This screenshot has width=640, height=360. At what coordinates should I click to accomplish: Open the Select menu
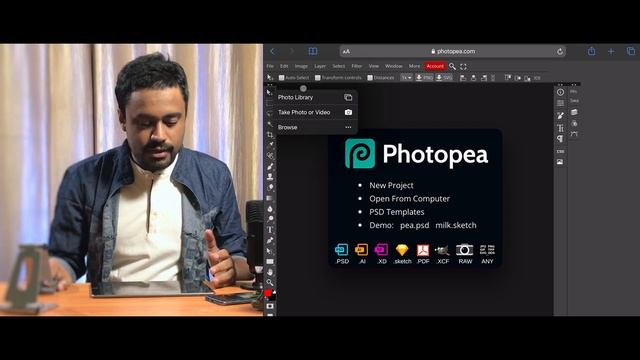[338, 66]
